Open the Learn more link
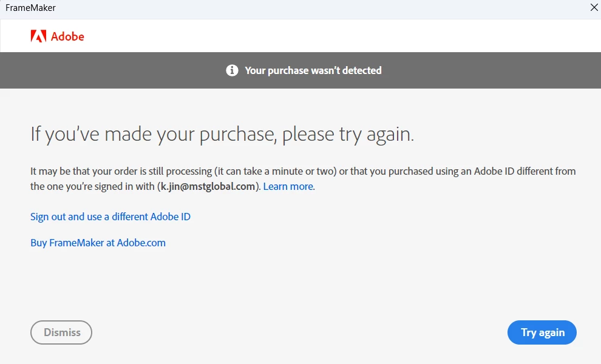Image resolution: width=601 pixels, height=364 pixels. point(288,186)
